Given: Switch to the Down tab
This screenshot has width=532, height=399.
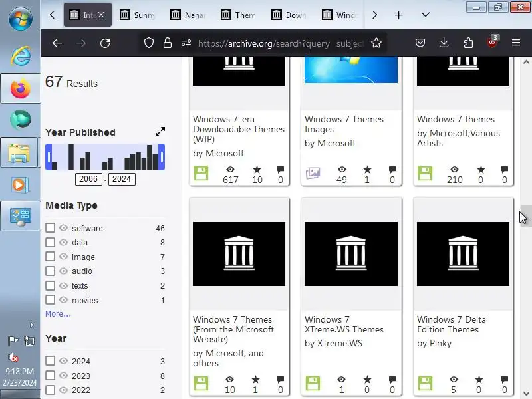Looking at the screenshot, I should (289, 15).
